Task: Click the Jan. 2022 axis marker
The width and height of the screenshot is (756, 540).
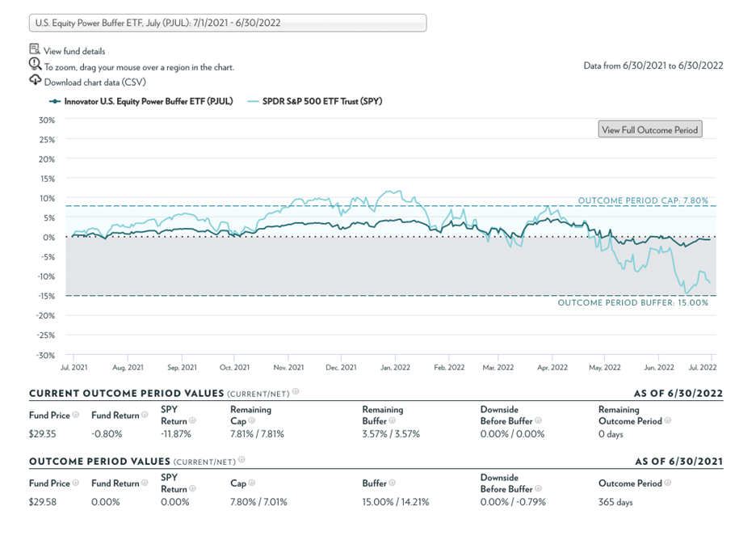Action: pos(395,367)
